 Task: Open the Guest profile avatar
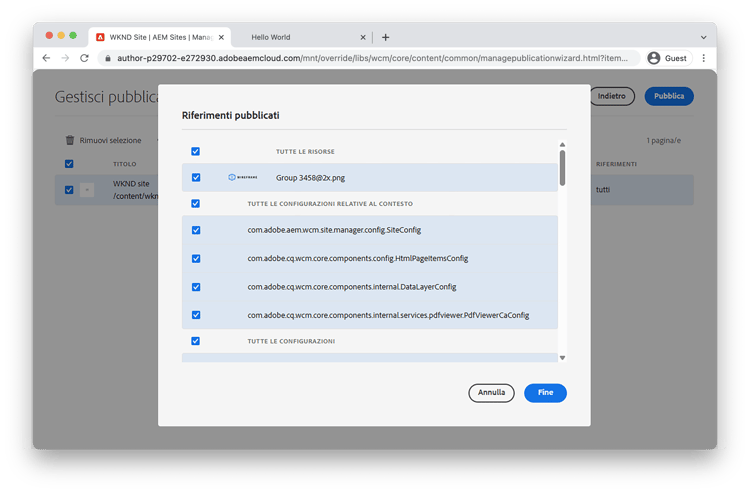click(x=654, y=58)
